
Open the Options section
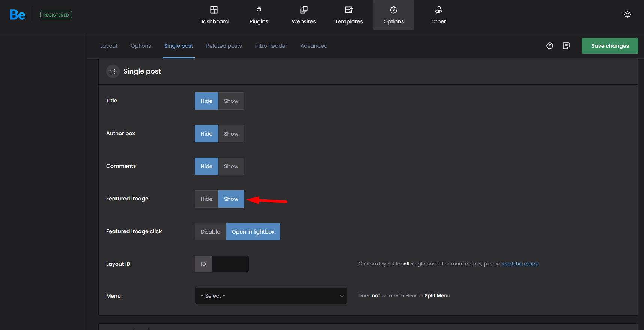point(394,15)
